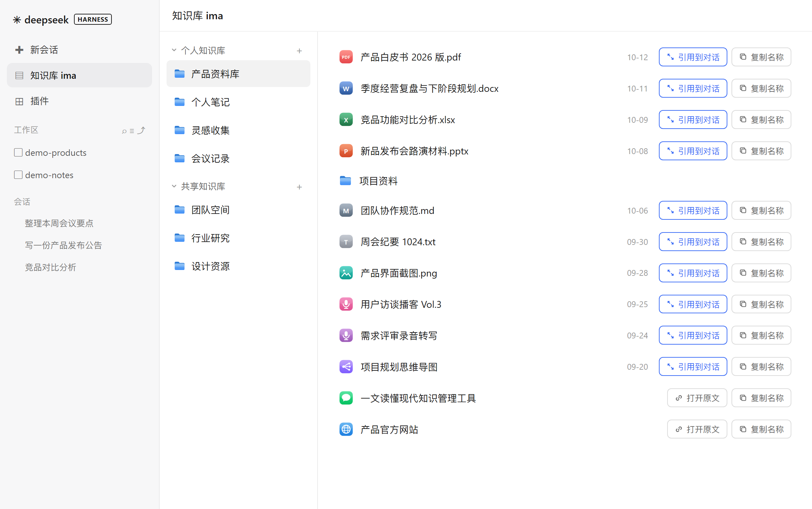The image size is (812, 509).
Task: Click the globe icon of 产品官方网站
Action: [x=346, y=429]
